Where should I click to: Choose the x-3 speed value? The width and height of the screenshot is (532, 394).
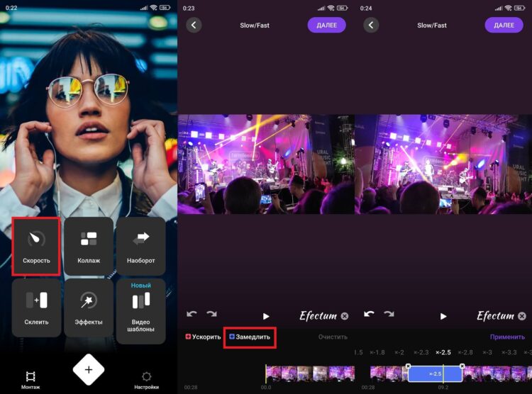(487, 352)
